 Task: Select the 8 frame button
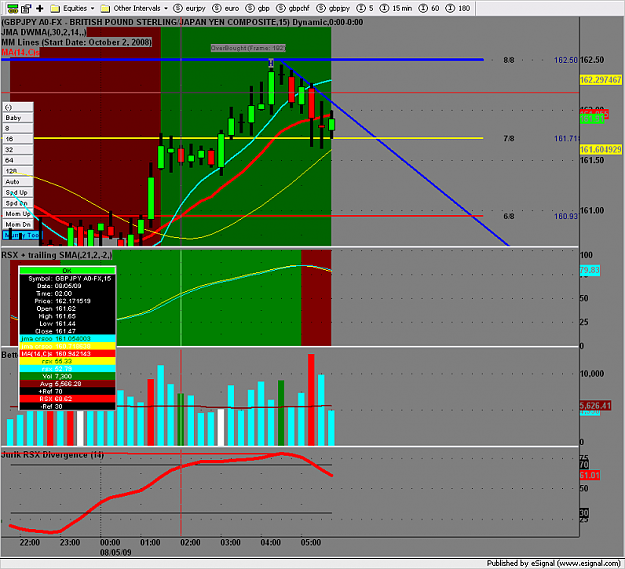pos(18,128)
